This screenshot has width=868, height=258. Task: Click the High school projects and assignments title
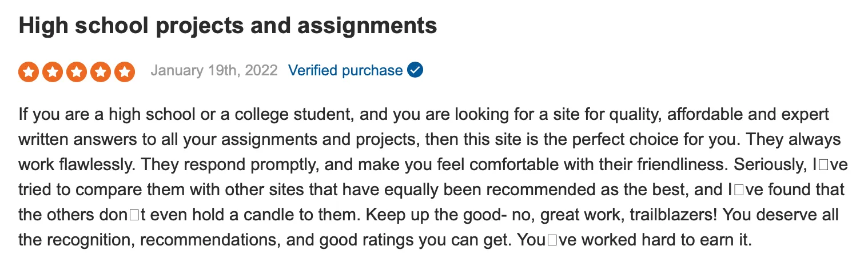point(228,26)
